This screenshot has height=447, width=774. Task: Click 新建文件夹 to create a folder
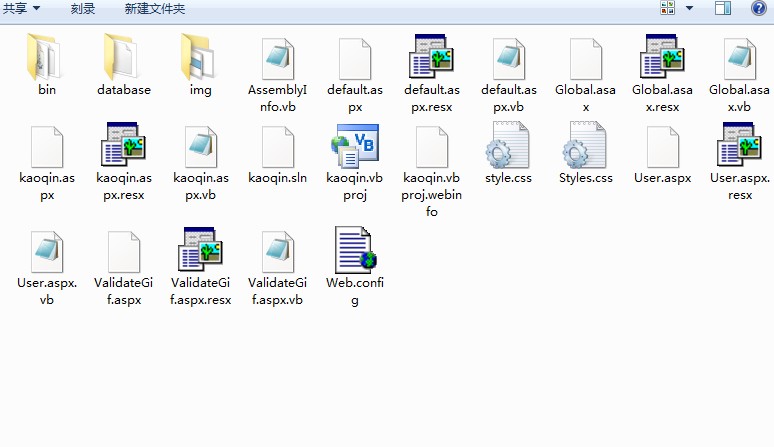pos(155,8)
